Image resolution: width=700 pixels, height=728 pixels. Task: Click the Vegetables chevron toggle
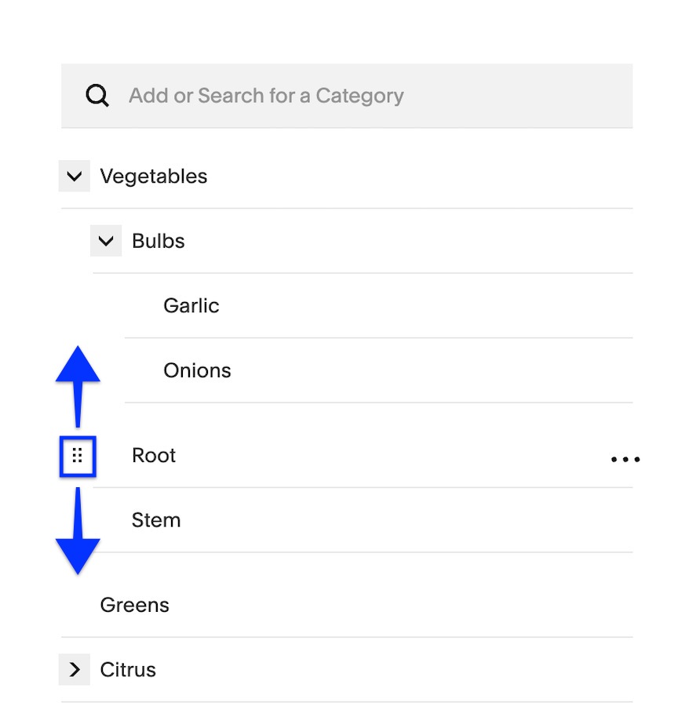coord(74,176)
